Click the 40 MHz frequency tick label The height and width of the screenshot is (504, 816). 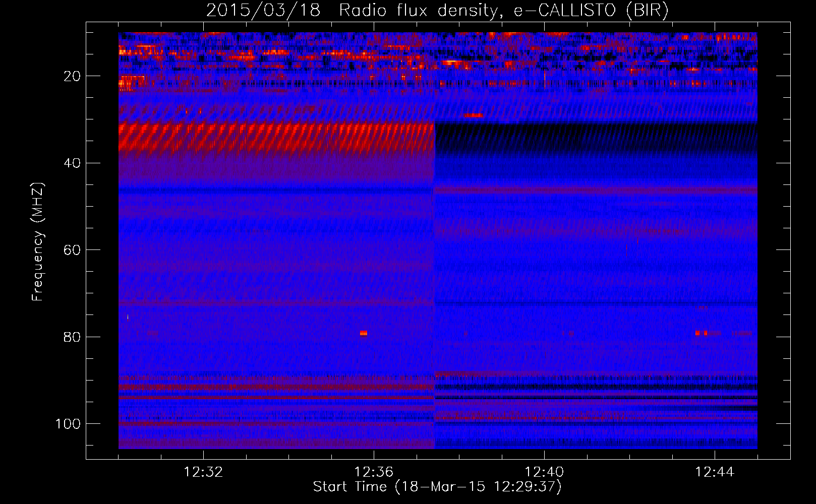point(73,163)
